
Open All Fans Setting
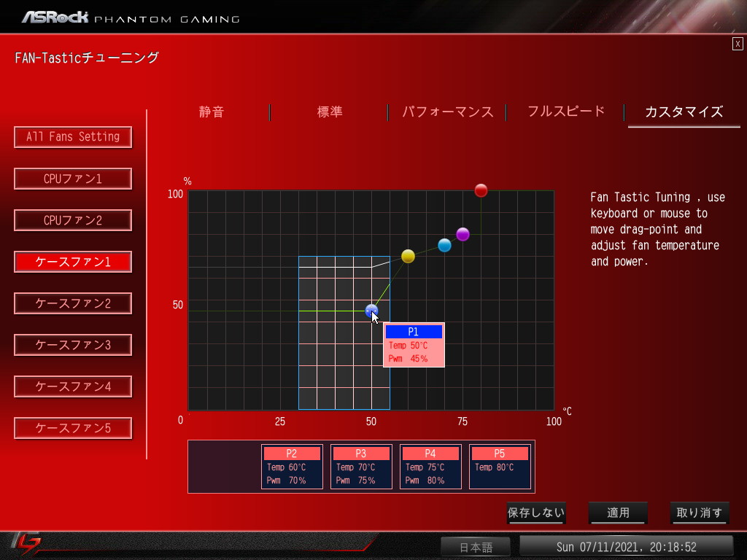coord(73,137)
